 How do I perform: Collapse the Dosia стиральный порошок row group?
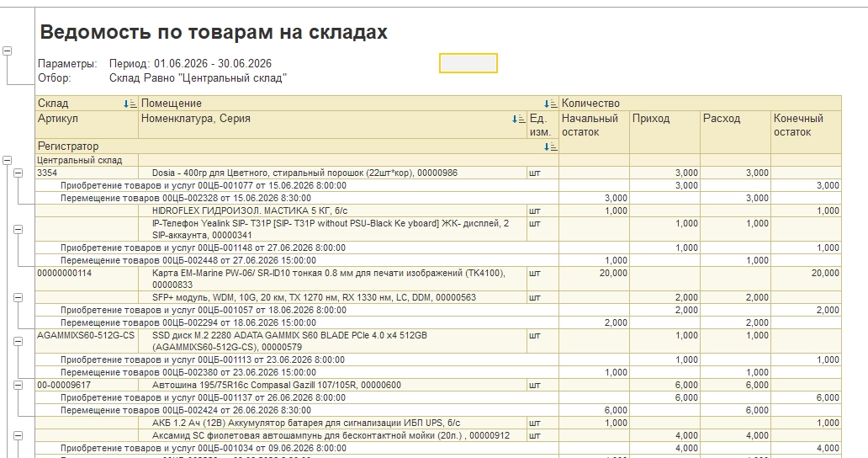tap(19, 173)
